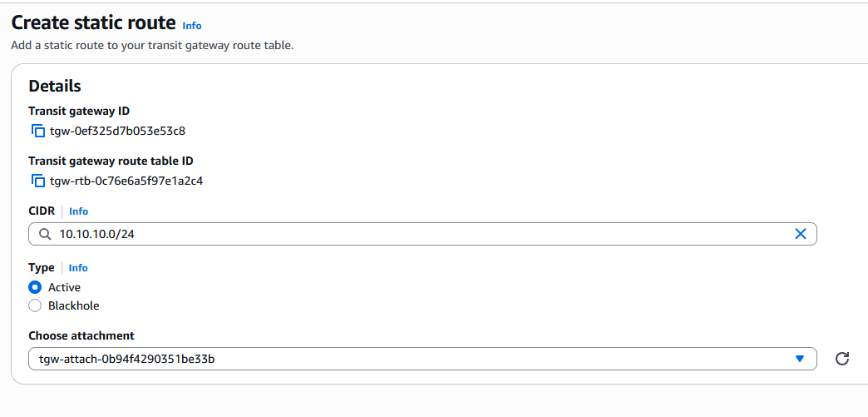Image resolution: width=868 pixels, height=417 pixels.
Task: Open the Info link beside Create static route
Action: pos(192,26)
